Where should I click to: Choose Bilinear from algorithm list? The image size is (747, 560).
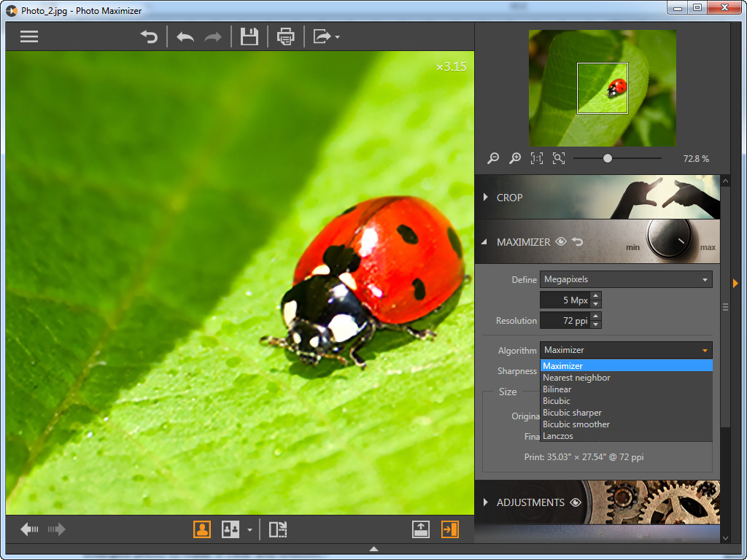626,389
